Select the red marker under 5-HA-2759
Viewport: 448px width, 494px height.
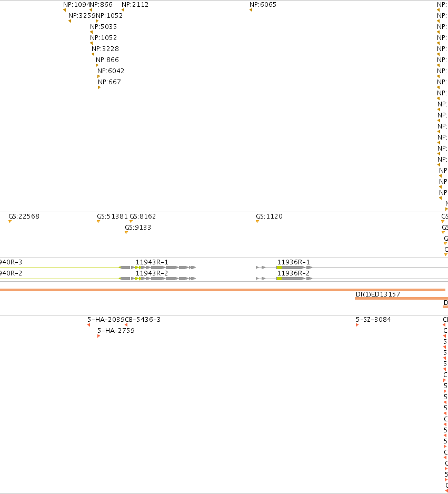click(99, 336)
